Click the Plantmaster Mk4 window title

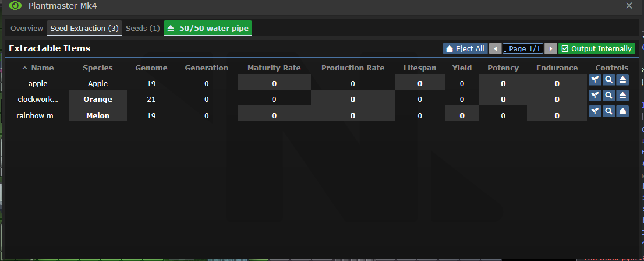click(63, 6)
